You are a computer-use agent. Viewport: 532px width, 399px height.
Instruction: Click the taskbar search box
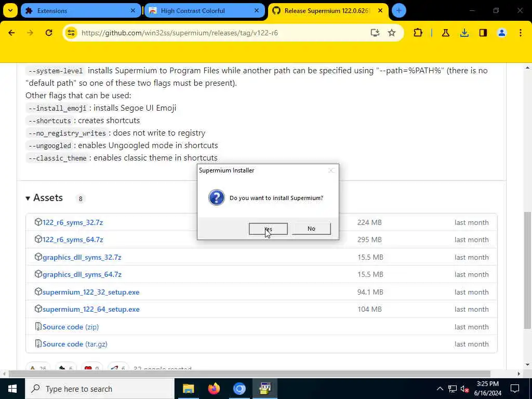pyautogui.click(x=100, y=389)
